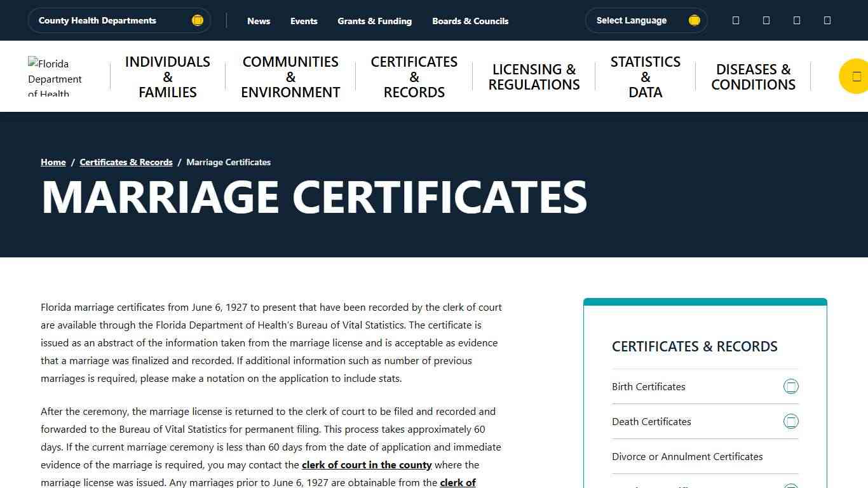Open the yellow floating search button
This screenshot has height=488, width=868.
pos(855,76)
